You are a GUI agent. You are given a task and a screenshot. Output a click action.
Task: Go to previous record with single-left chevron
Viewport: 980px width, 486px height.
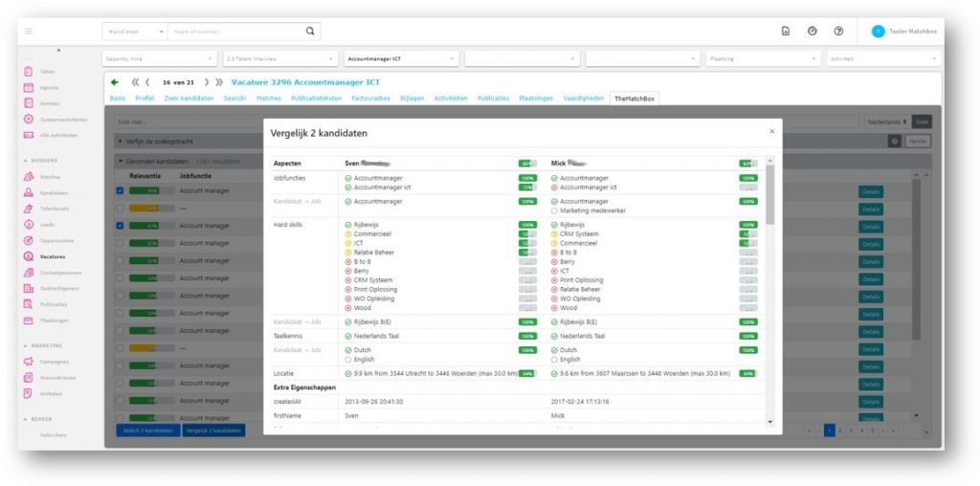click(x=147, y=82)
